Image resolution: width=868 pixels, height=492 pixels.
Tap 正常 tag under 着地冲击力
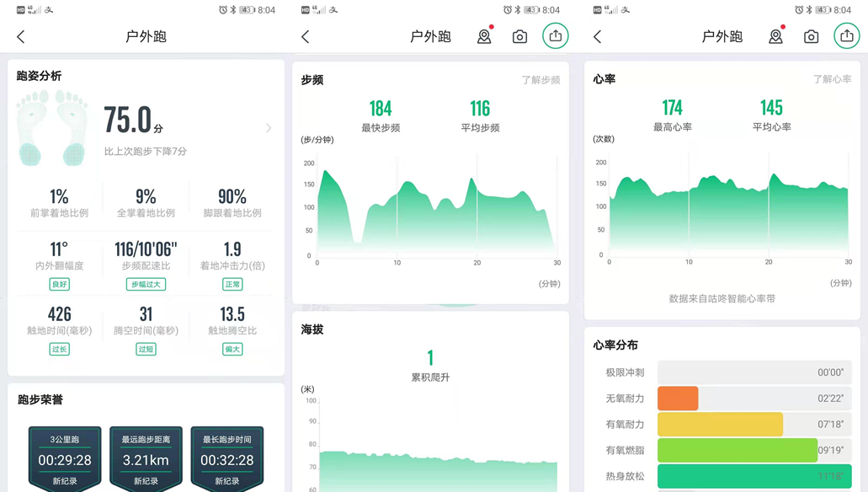click(232, 284)
